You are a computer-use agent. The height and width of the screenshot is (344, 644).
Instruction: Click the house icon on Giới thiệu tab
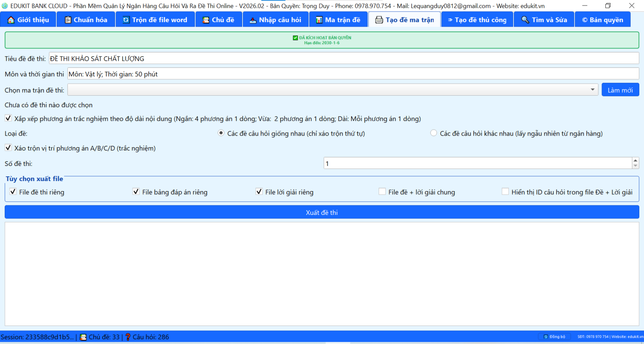pyautogui.click(x=11, y=20)
